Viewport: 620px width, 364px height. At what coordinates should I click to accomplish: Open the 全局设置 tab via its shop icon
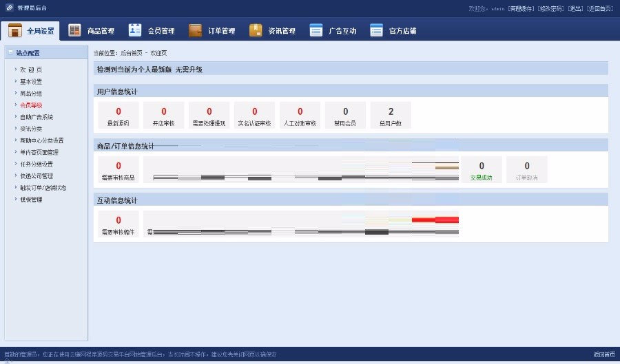pyautogui.click(x=15, y=30)
